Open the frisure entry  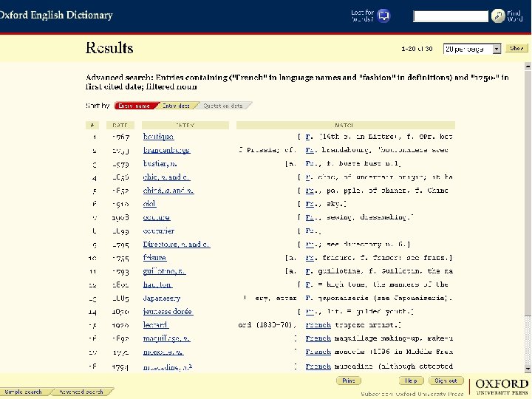tap(154, 258)
